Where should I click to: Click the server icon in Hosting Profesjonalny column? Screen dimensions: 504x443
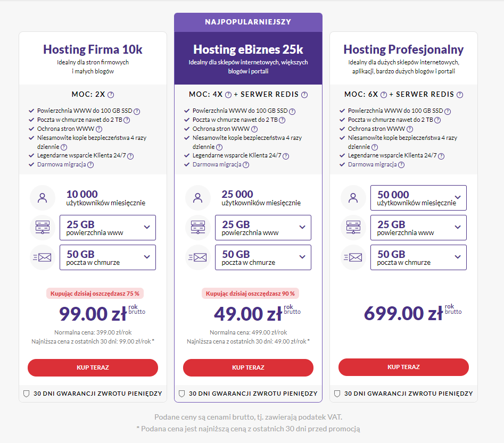(353, 227)
